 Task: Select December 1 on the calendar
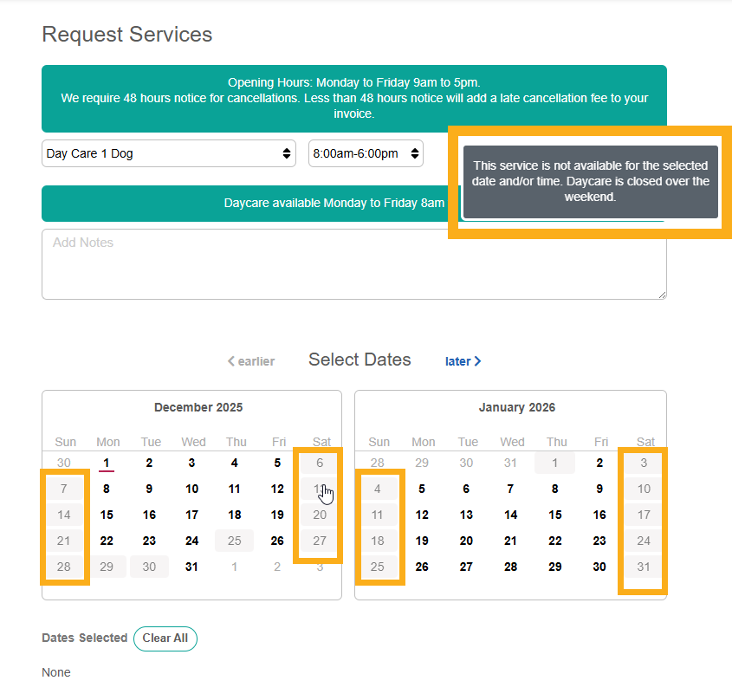click(106, 463)
